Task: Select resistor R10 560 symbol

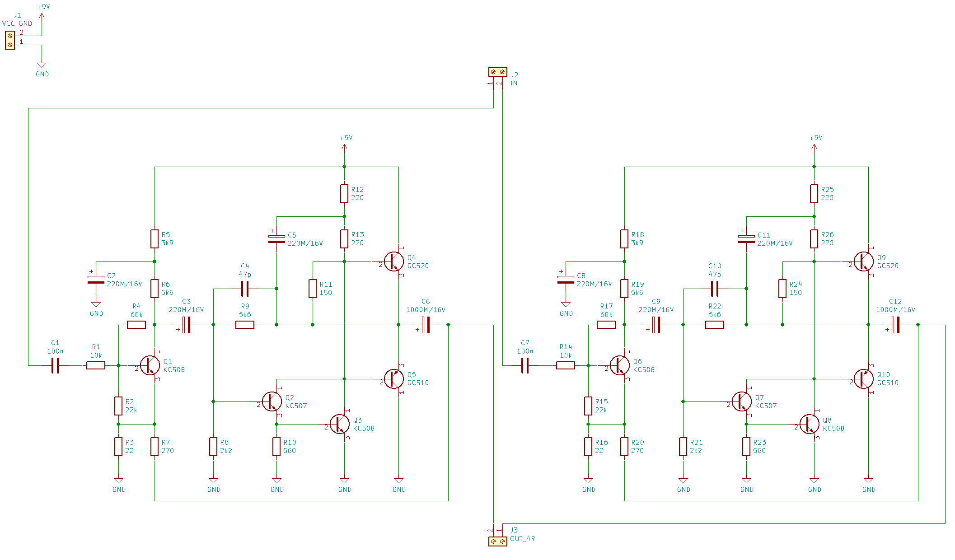Action: click(x=276, y=447)
